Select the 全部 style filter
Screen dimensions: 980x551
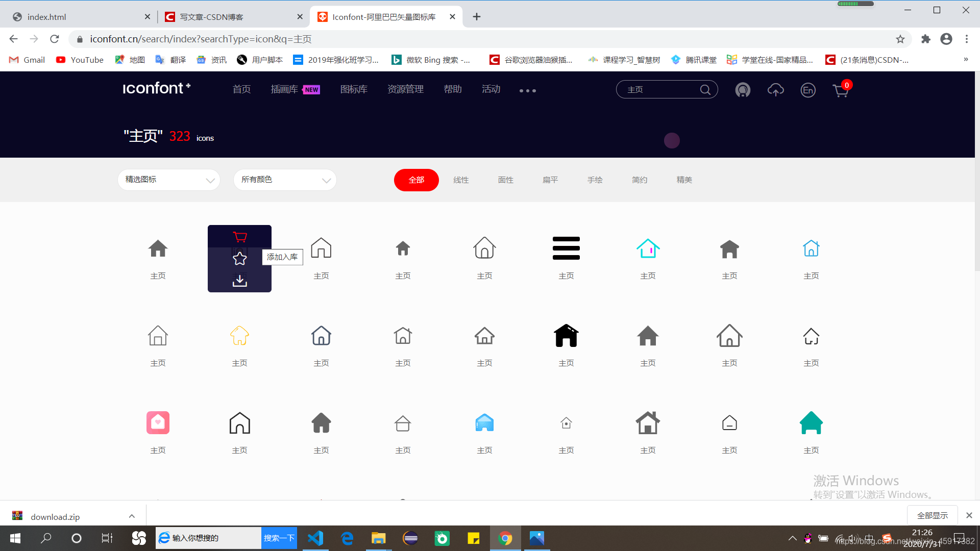tap(416, 180)
